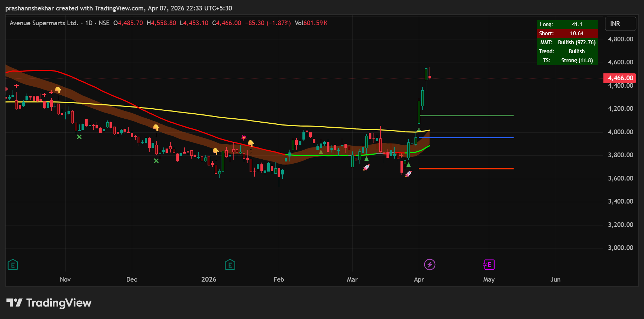Image resolution: width=644 pixels, height=319 pixels.
Task: Click the Trend Bullish cell
Action: (577, 51)
